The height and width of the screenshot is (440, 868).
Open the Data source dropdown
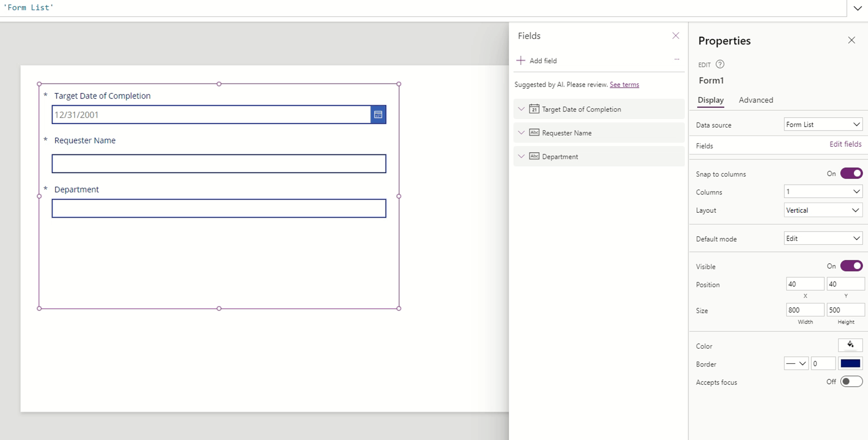(823, 124)
